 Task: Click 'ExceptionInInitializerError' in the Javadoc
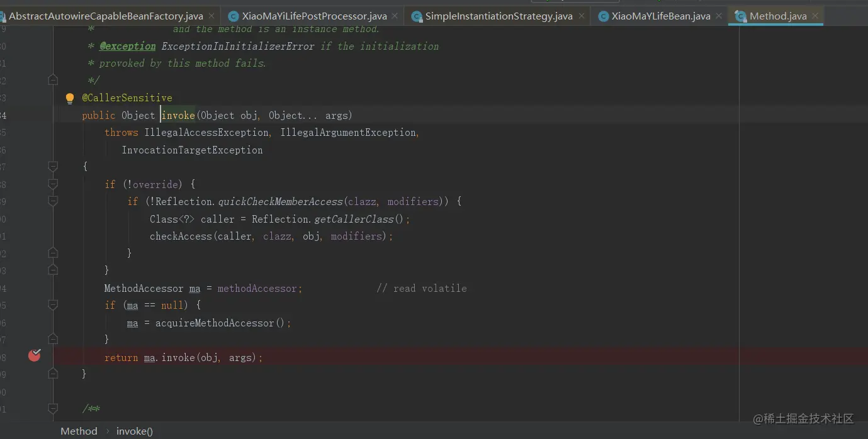pyautogui.click(x=237, y=46)
